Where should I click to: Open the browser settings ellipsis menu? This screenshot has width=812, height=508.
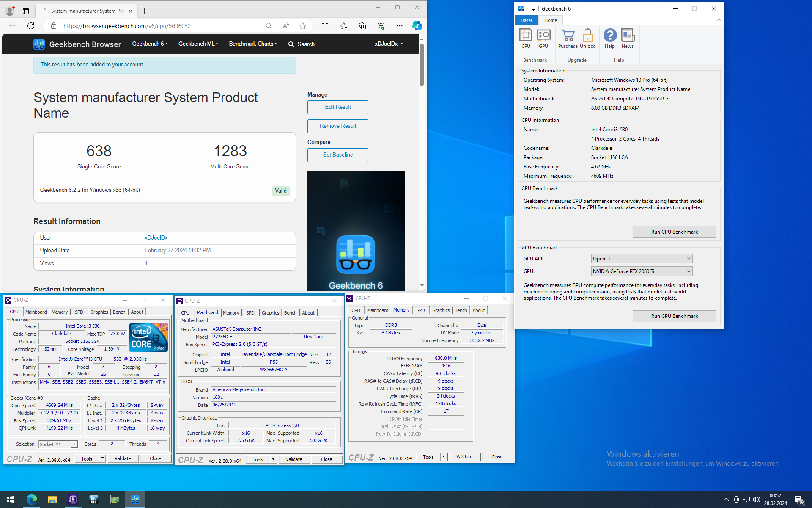[x=400, y=26]
